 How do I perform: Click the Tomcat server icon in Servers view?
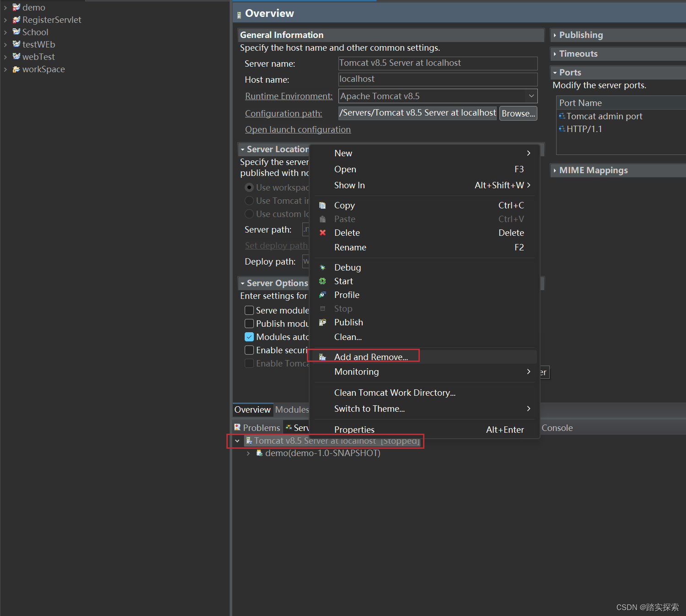click(x=249, y=441)
